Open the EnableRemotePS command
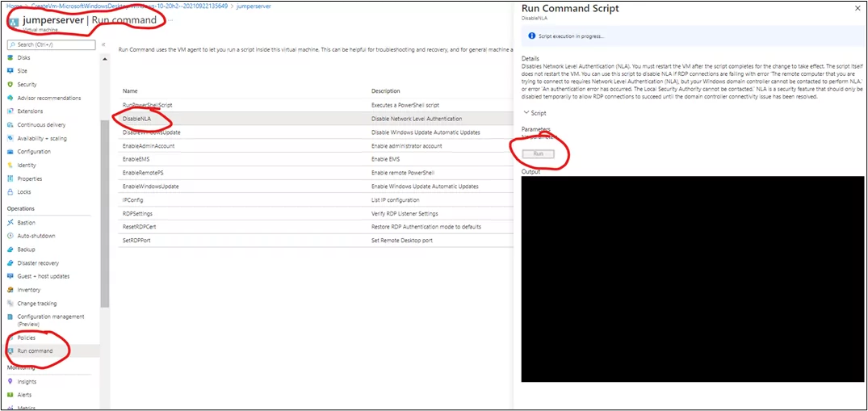Image resolution: width=868 pixels, height=411 pixels. point(143,173)
